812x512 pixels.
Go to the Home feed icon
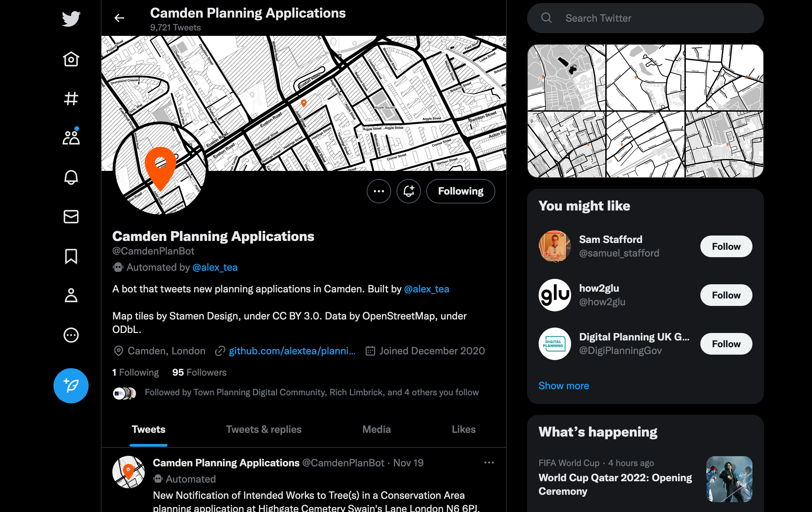[71, 59]
